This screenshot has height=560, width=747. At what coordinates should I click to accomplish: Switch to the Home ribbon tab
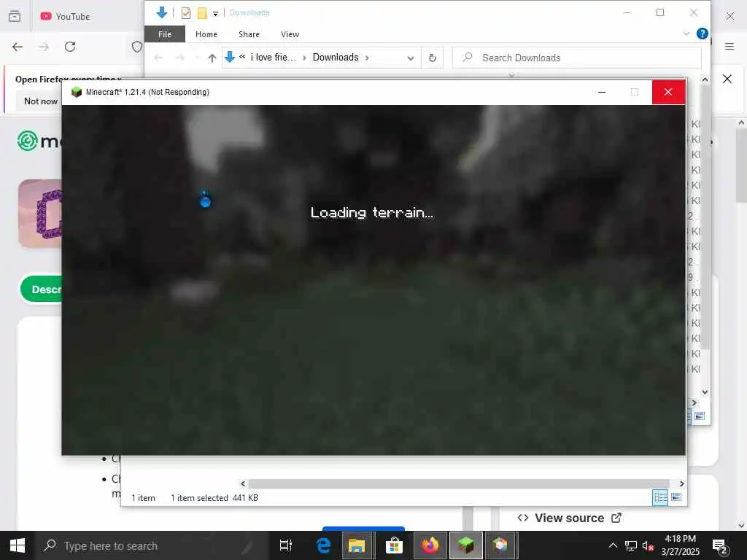click(206, 34)
